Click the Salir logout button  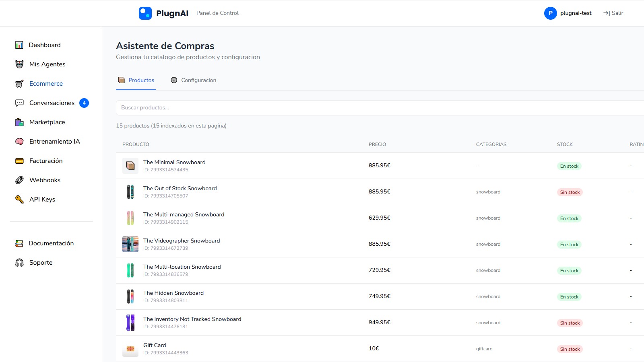[x=613, y=13]
